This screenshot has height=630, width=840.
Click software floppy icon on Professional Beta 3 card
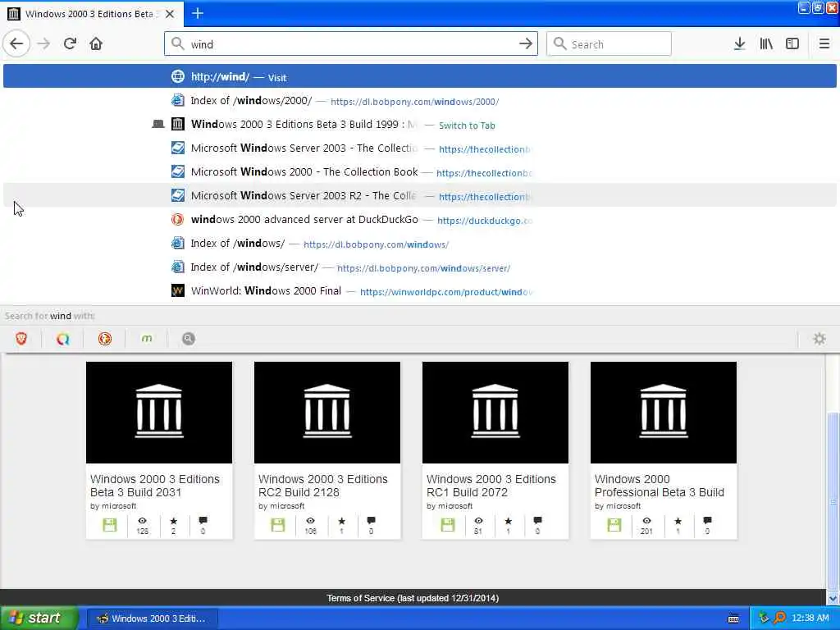pos(614,525)
